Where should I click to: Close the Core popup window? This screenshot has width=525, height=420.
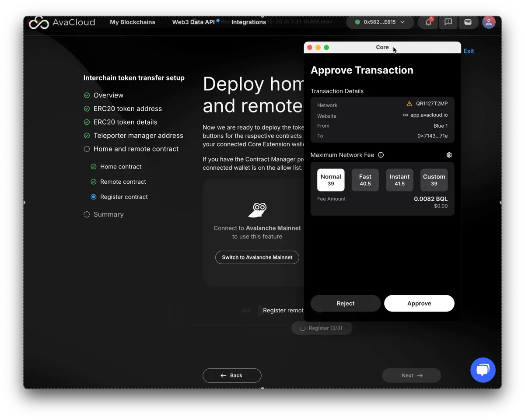coord(310,47)
